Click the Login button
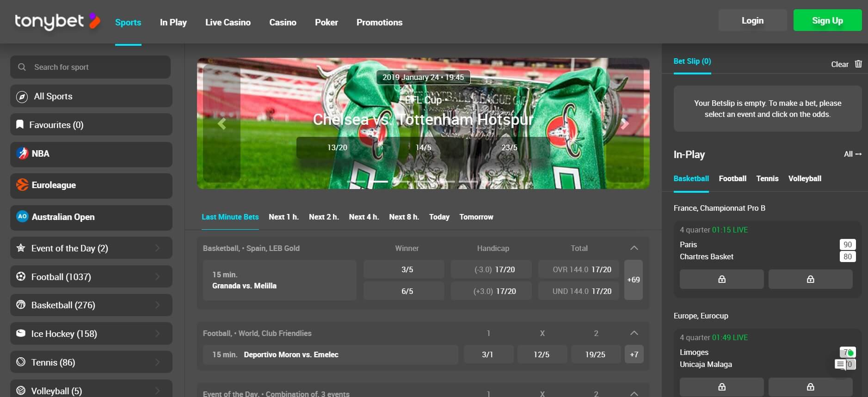 click(752, 20)
